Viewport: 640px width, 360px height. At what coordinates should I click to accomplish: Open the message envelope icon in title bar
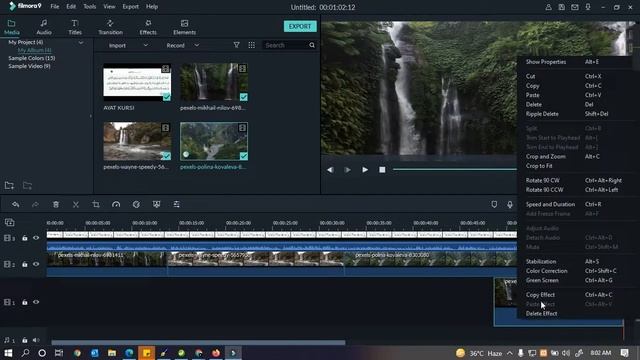click(575, 7)
